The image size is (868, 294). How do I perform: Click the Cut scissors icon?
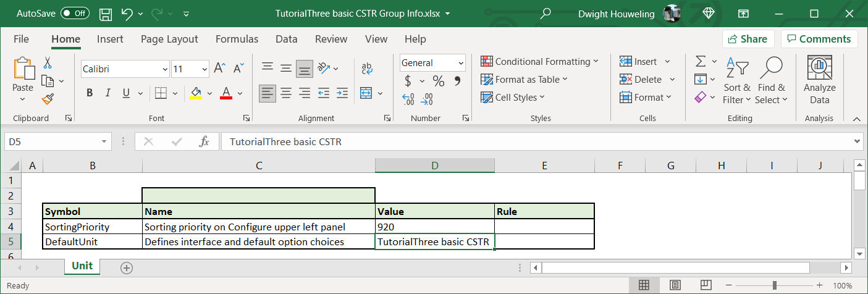tap(48, 63)
